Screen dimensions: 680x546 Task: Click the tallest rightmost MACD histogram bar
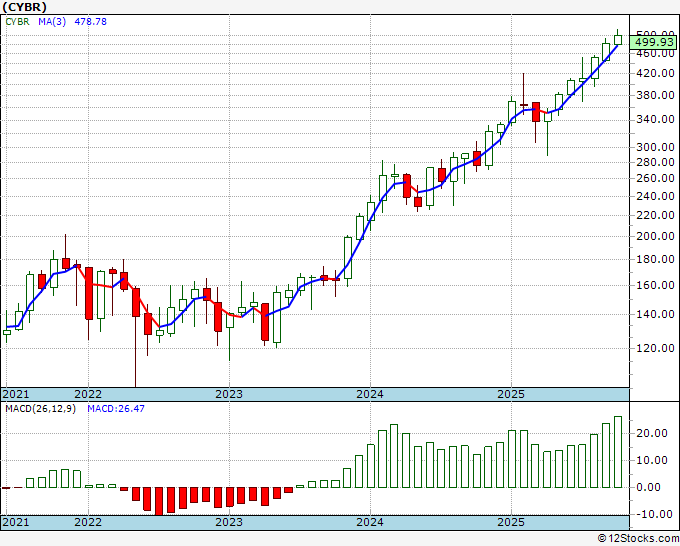coord(618,452)
